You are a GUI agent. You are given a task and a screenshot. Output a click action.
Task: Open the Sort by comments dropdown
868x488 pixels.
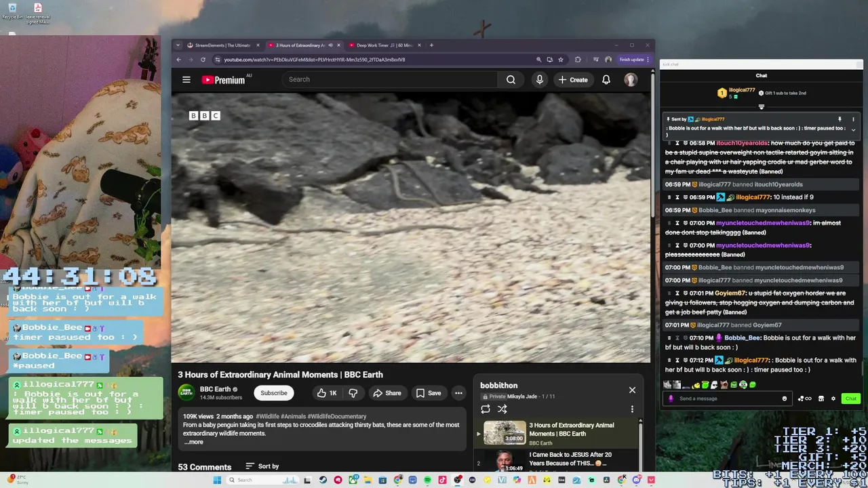click(262, 466)
